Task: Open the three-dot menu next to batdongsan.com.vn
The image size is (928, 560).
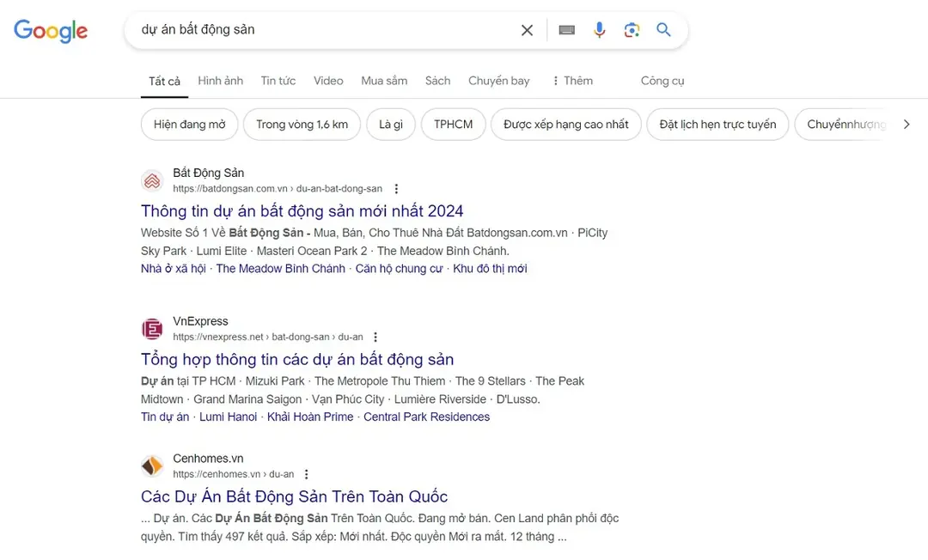Action: coord(396,188)
